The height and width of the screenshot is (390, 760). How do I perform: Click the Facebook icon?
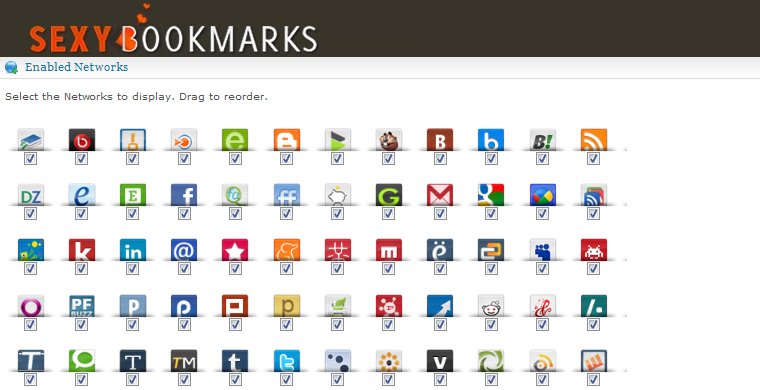184,195
